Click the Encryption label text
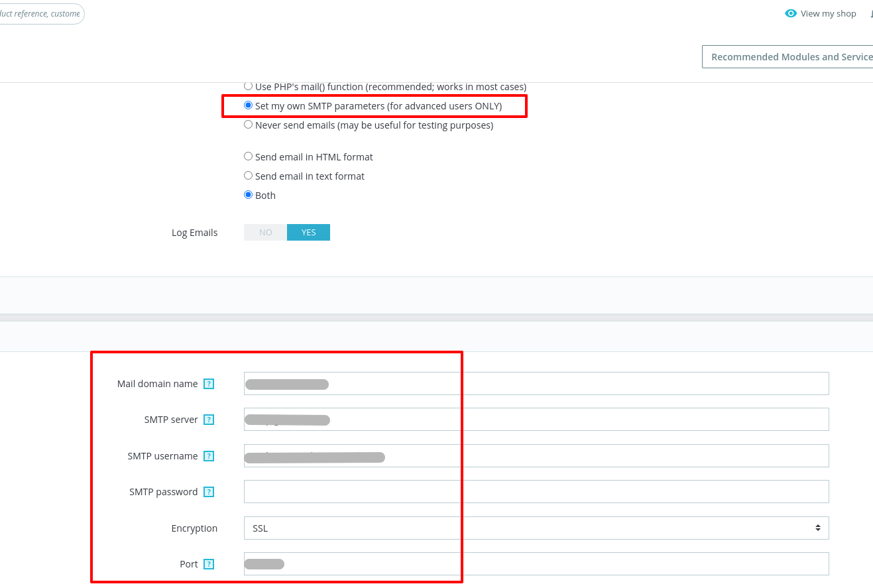This screenshot has width=873, height=588. (x=194, y=528)
